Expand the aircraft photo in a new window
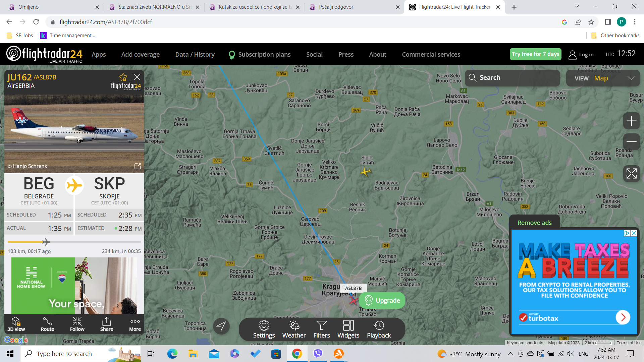Image resolution: width=644 pixels, height=362 pixels. [138, 166]
